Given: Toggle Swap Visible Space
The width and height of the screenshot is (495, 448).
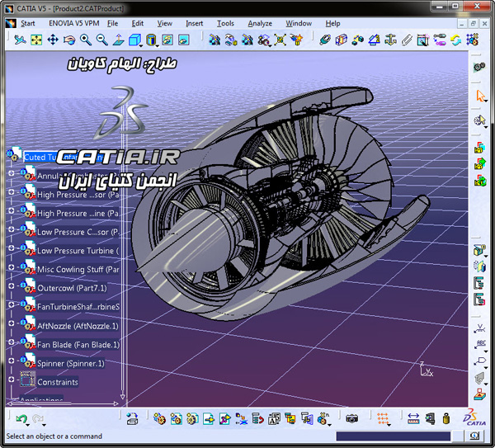Looking at the screenshot, I should click(184, 40).
